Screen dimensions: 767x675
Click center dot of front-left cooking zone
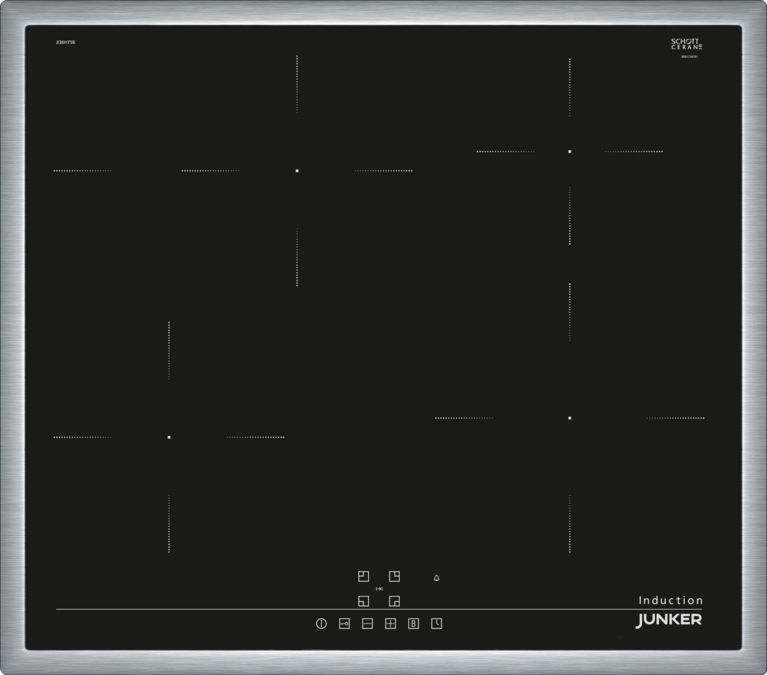tap(169, 437)
